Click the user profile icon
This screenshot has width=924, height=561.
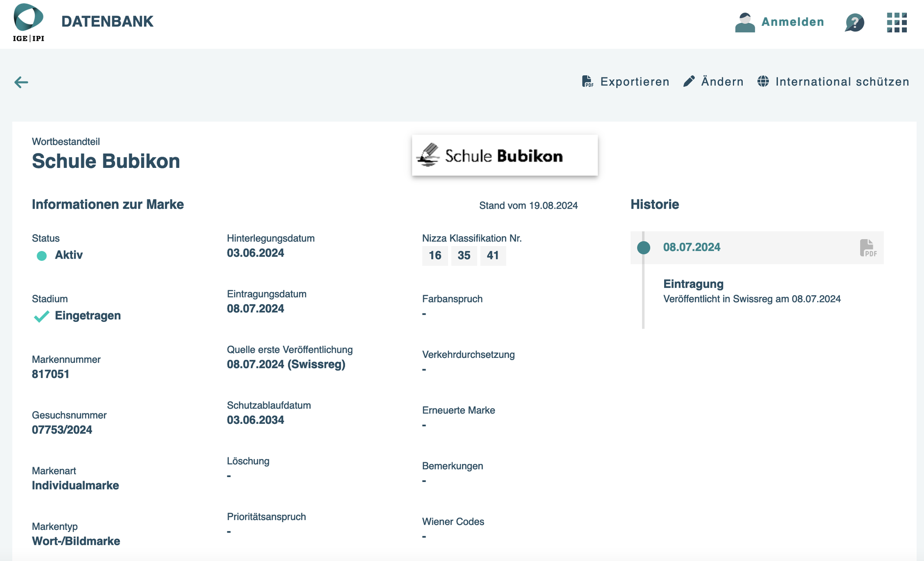745,22
